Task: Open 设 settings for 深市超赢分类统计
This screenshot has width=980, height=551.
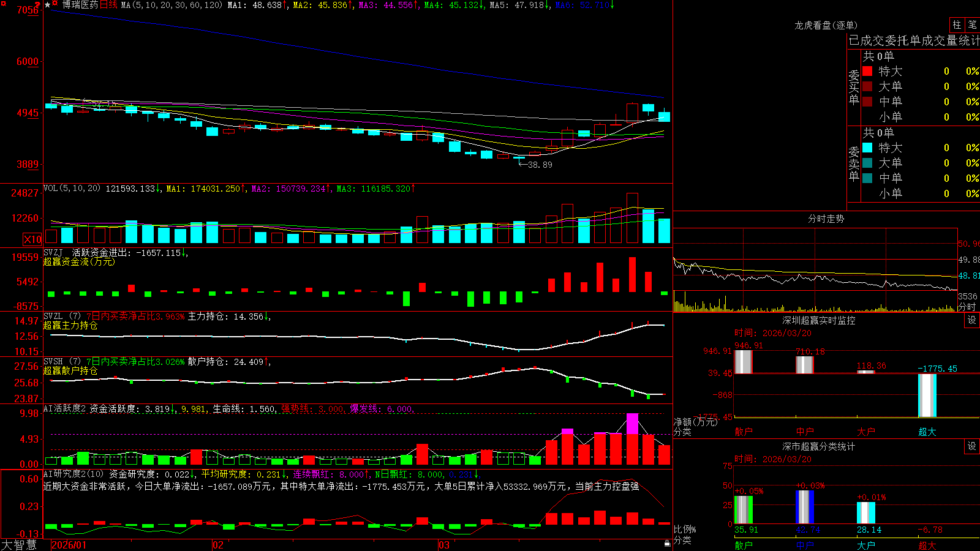Action: coord(972,446)
